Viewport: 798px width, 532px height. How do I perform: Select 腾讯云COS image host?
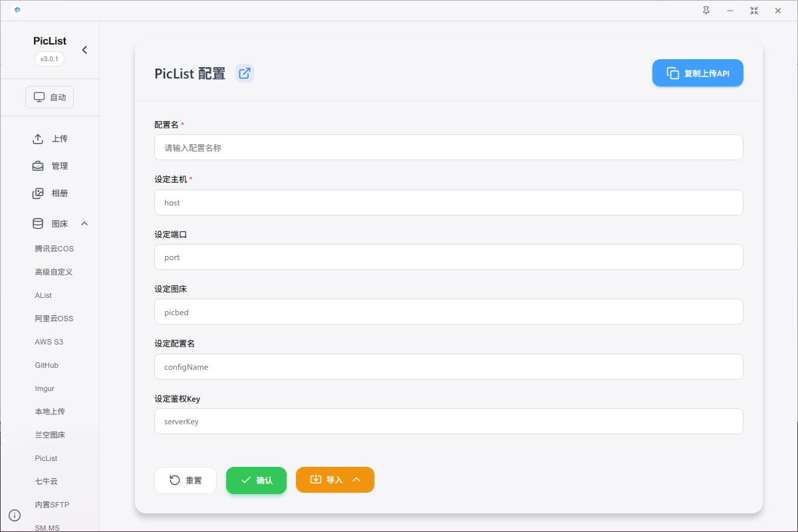pyautogui.click(x=55, y=249)
